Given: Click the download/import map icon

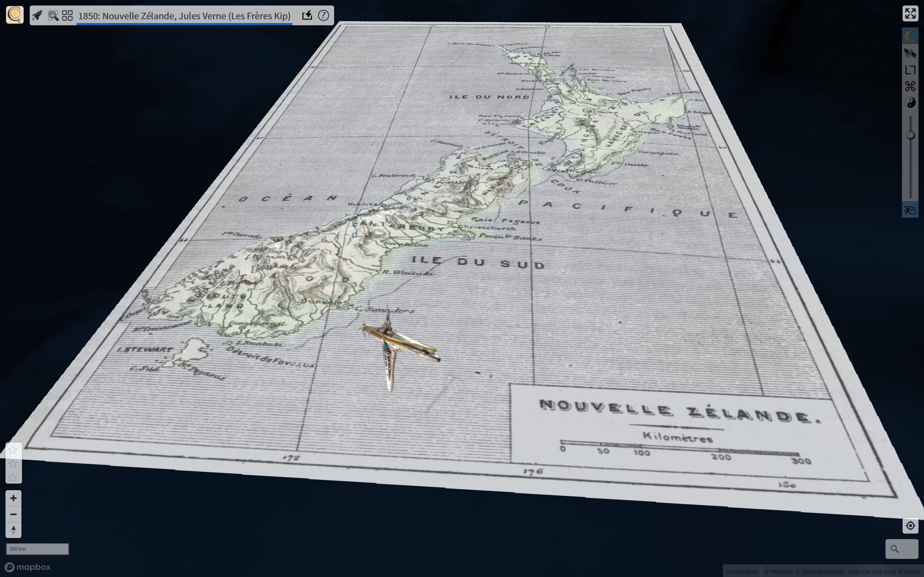Looking at the screenshot, I should [x=307, y=16].
